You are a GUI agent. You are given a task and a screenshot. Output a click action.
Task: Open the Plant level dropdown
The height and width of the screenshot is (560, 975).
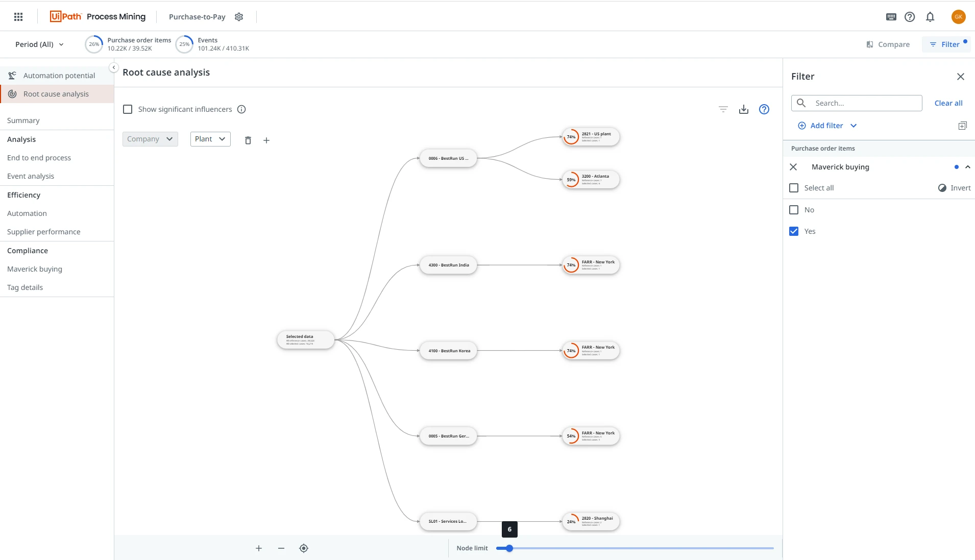coord(210,139)
